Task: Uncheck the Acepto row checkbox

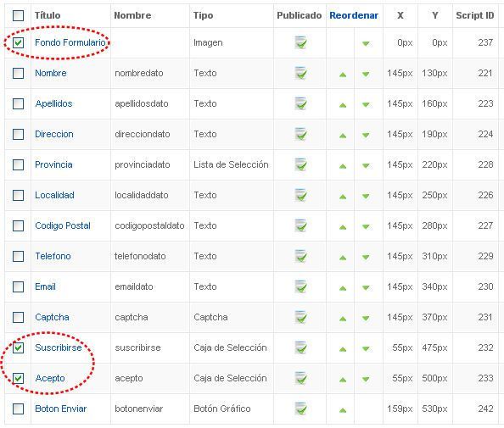Action: tap(18, 378)
